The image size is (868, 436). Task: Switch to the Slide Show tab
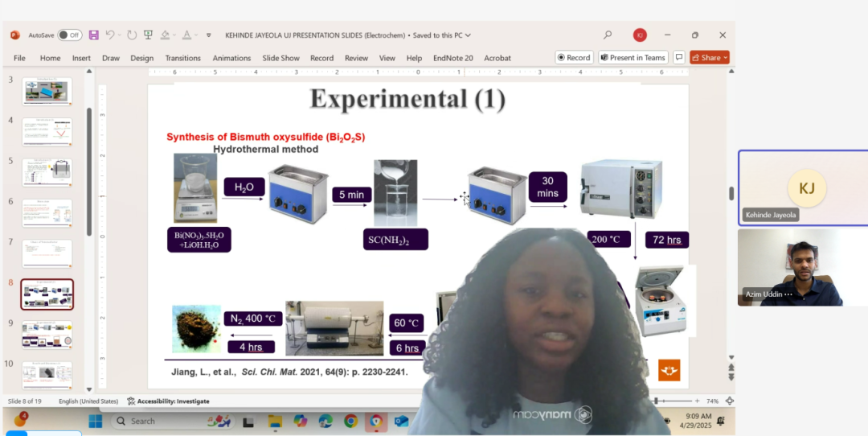click(280, 58)
